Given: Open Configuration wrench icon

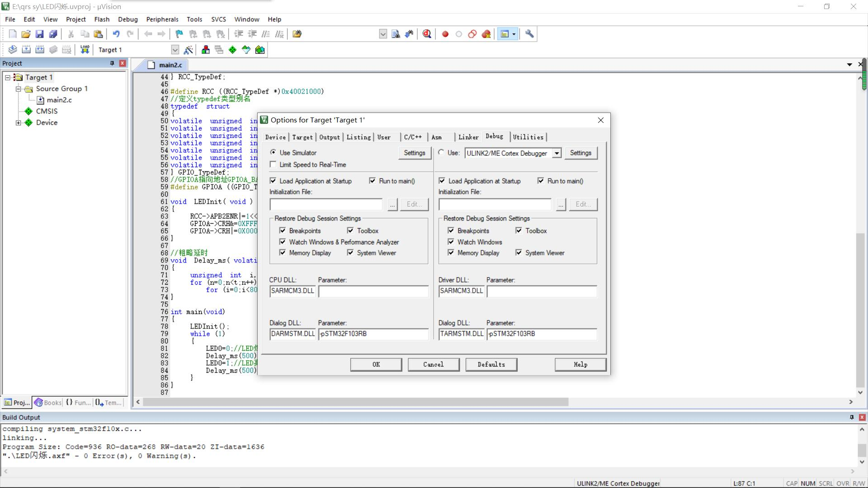Looking at the screenshot, I should point(529,34).
